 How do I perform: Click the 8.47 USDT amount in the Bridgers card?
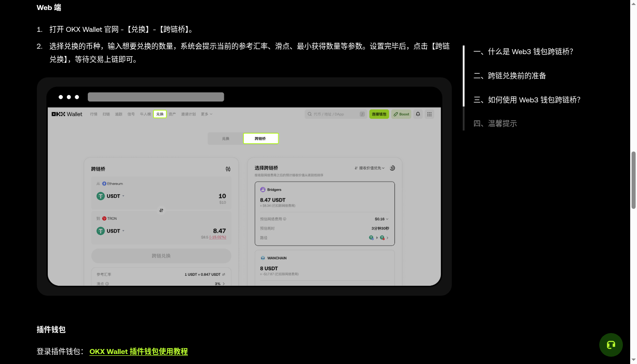273,200
